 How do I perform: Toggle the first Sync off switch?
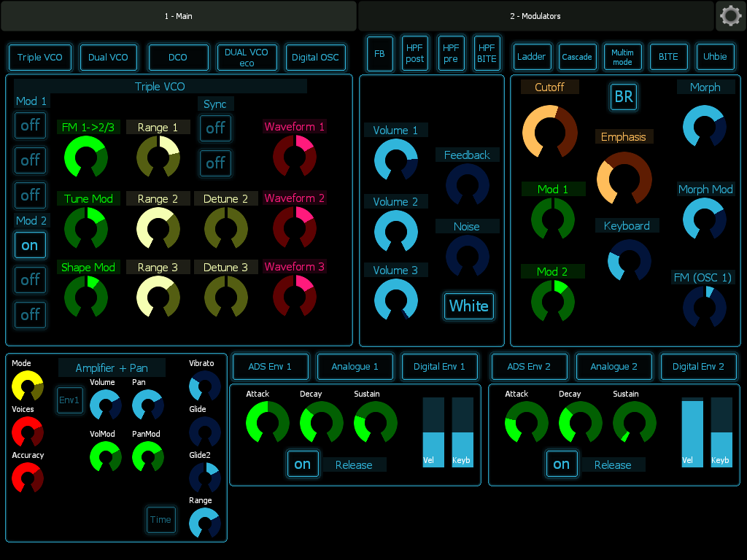(x=216, y=128)
